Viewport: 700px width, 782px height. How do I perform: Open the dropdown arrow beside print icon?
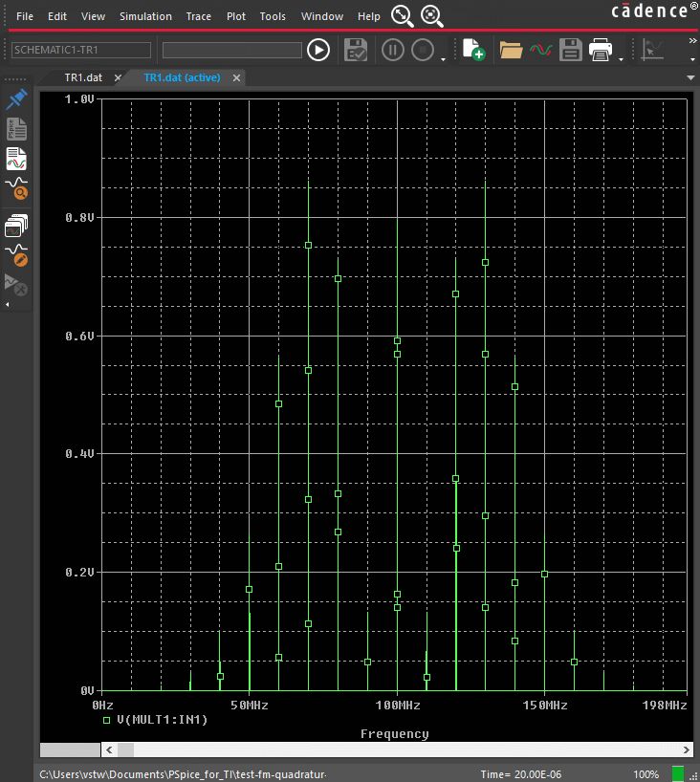(x=622, y=59)
